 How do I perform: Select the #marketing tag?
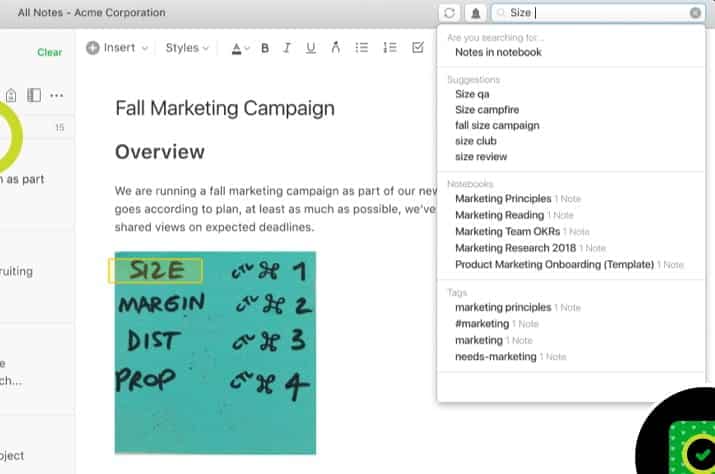pos(497,323)
